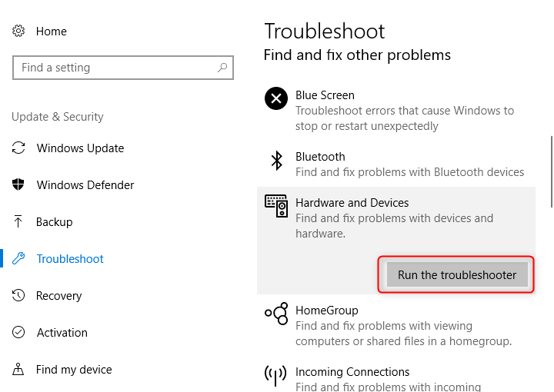This screenshot has height=392, width=554.
Task: Click the Windows Defender shield icon
Action: click(18, 184)
